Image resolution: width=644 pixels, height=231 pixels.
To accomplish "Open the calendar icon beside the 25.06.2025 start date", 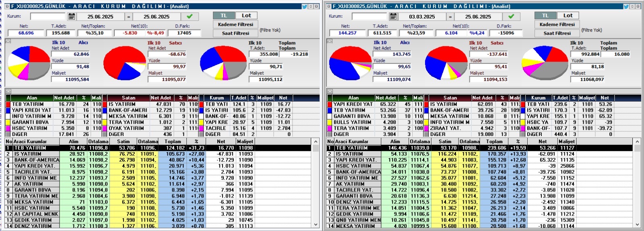I will pos(71,17).
